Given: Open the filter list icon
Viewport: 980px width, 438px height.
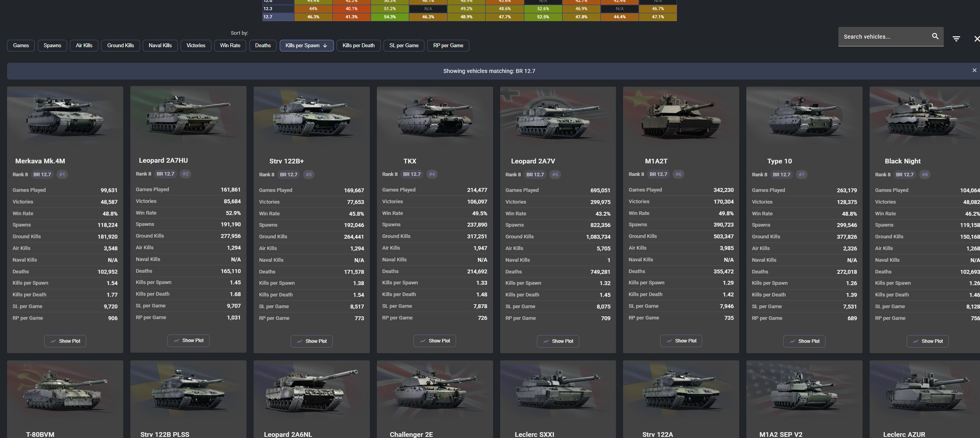Looking at the screenshot, I should (956, 39).
